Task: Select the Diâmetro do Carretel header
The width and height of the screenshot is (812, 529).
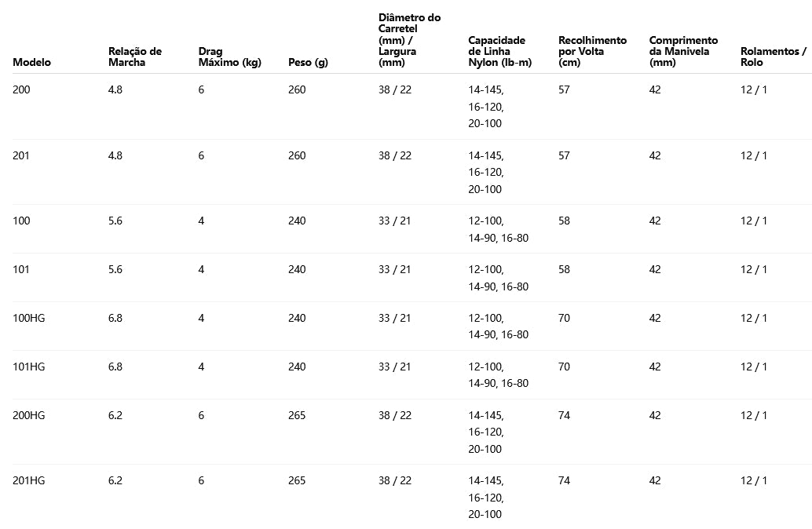Action: (x=409, y=40)
